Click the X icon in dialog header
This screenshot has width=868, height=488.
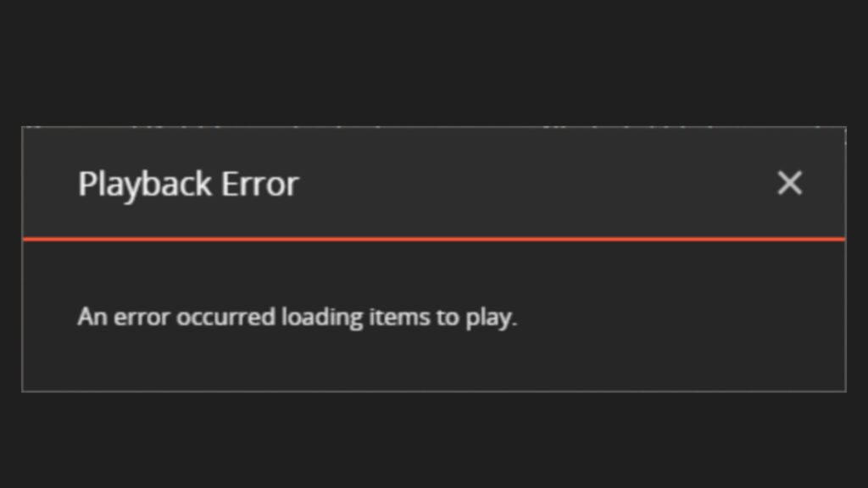point(789,183)
